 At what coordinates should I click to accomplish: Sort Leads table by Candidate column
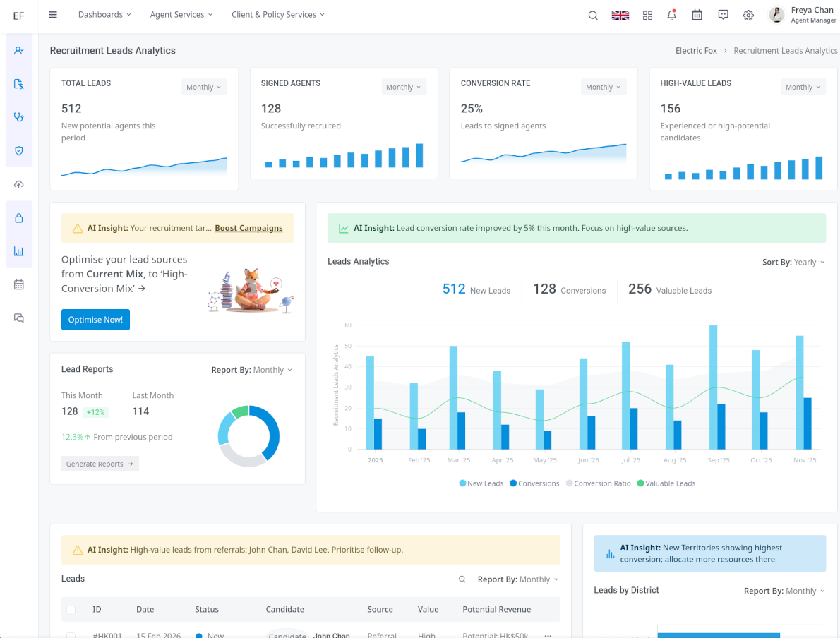point(285,610)
